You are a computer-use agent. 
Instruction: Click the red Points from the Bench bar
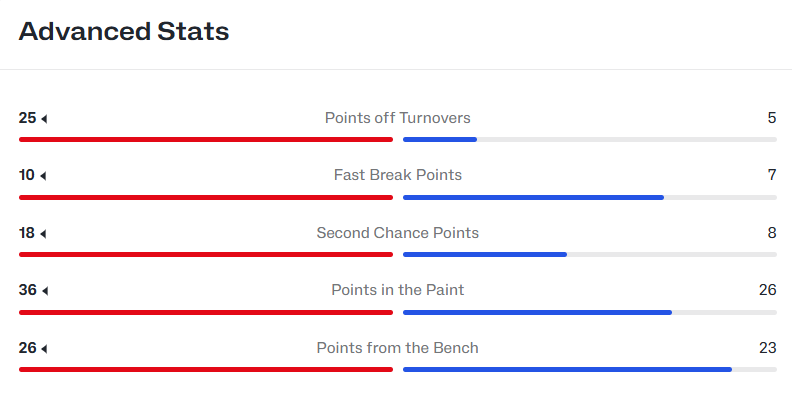206,370
